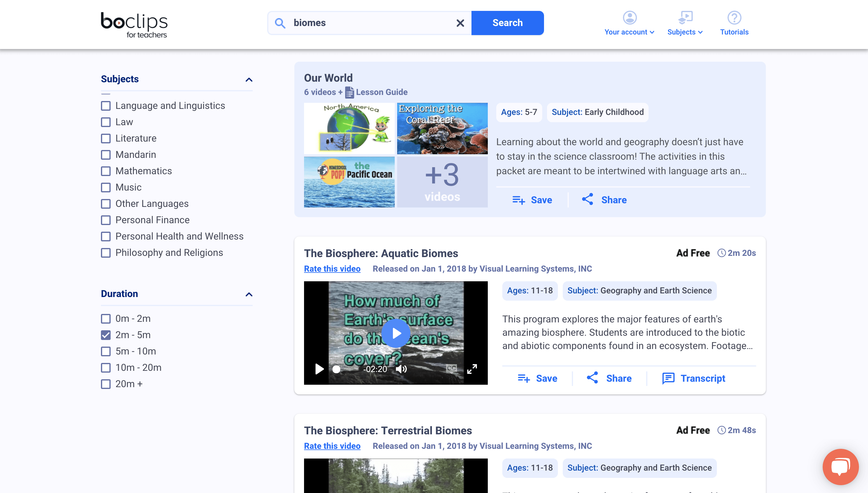The height and width of the screenshot is (493, 868).
Task: Clear the biomes search text
Action: coord(460,23)
